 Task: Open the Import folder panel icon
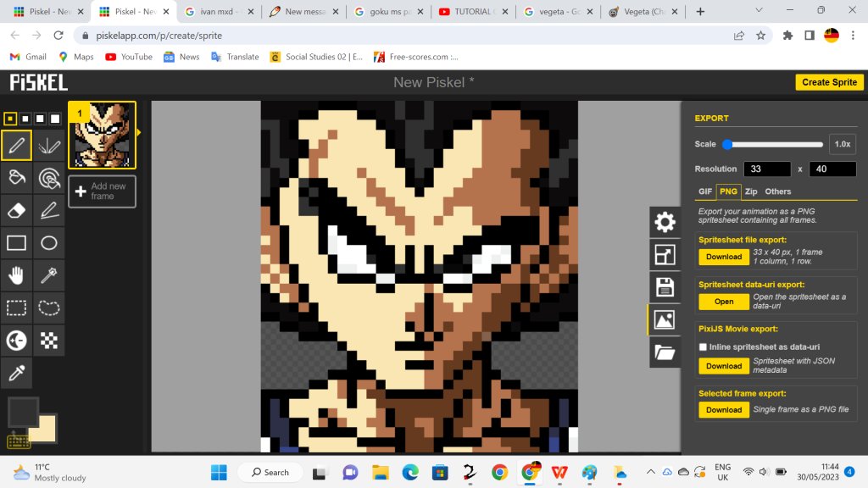pos(665,352)
